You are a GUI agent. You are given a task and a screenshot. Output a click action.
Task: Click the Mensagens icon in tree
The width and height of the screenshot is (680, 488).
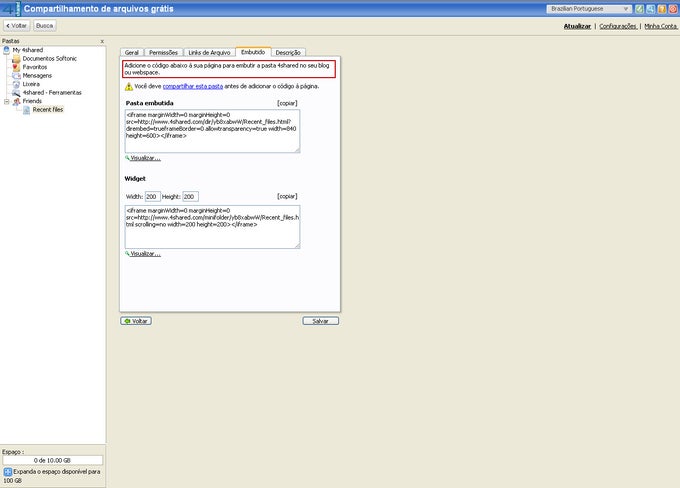coord(16,75)
